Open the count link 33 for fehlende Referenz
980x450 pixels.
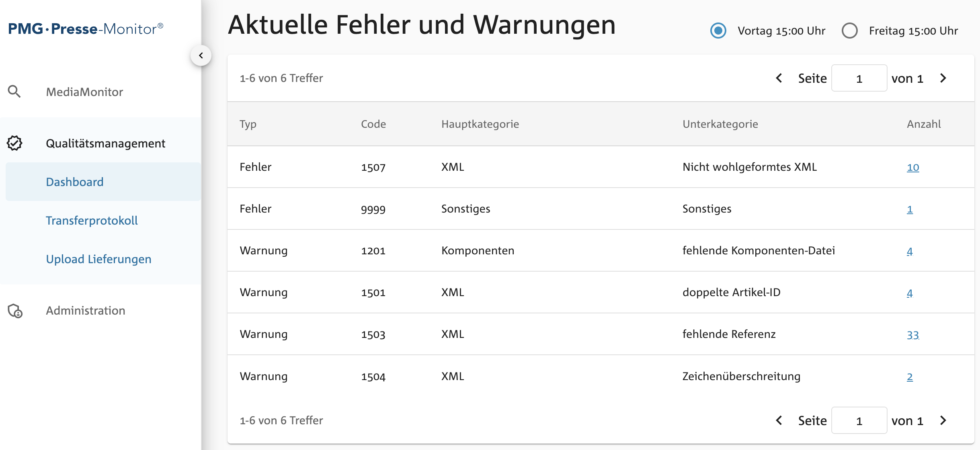(912, 334)
